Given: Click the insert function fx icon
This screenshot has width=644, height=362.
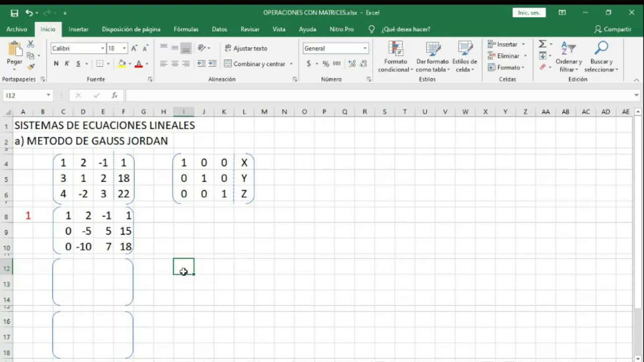Looking at the screenshot, I should (x=115, y=95).
